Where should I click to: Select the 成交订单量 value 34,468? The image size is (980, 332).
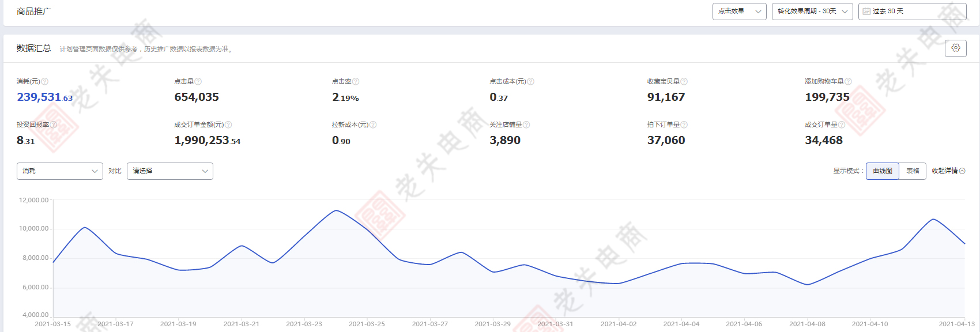click(824, 141)
